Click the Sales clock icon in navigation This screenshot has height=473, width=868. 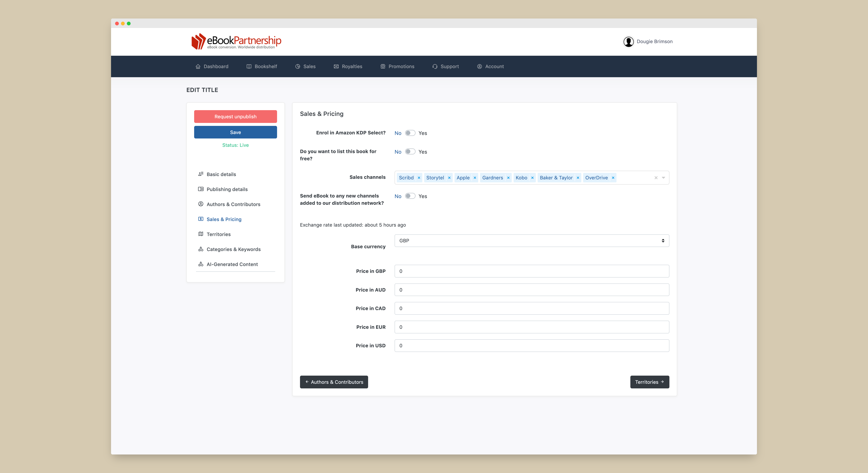click(x=298, y=66)
